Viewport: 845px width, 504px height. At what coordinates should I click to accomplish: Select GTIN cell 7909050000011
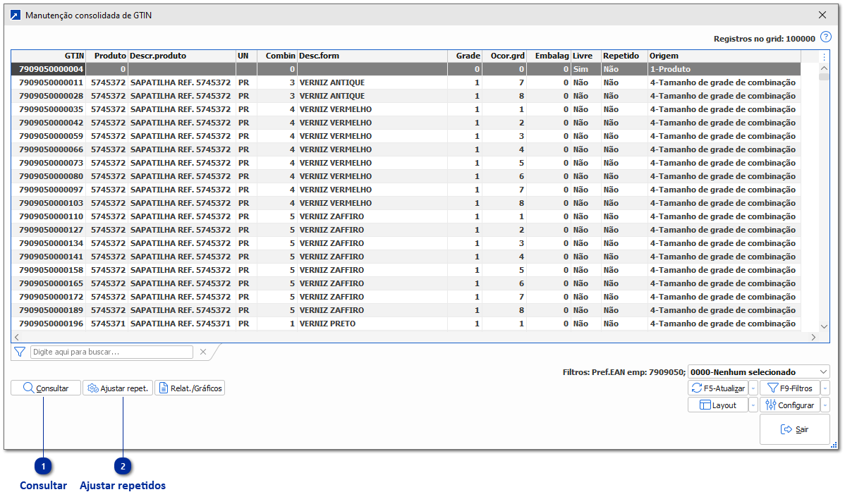pos(49,83)
